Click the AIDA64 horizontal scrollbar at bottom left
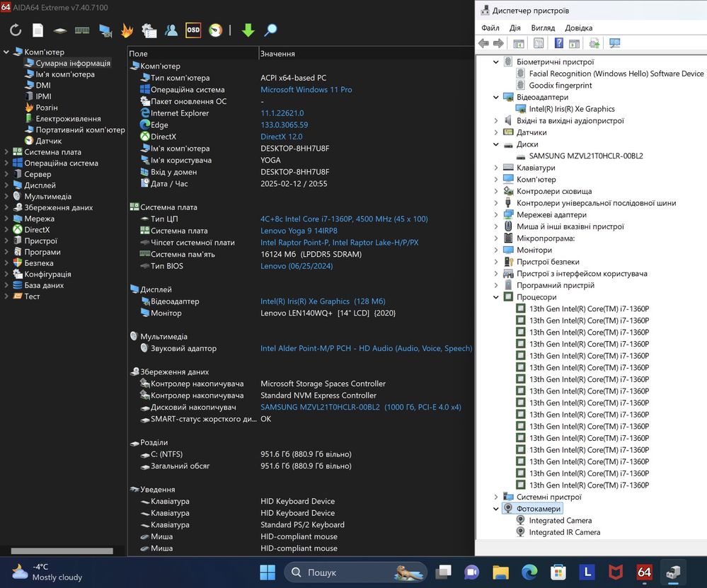 point(62,550)
